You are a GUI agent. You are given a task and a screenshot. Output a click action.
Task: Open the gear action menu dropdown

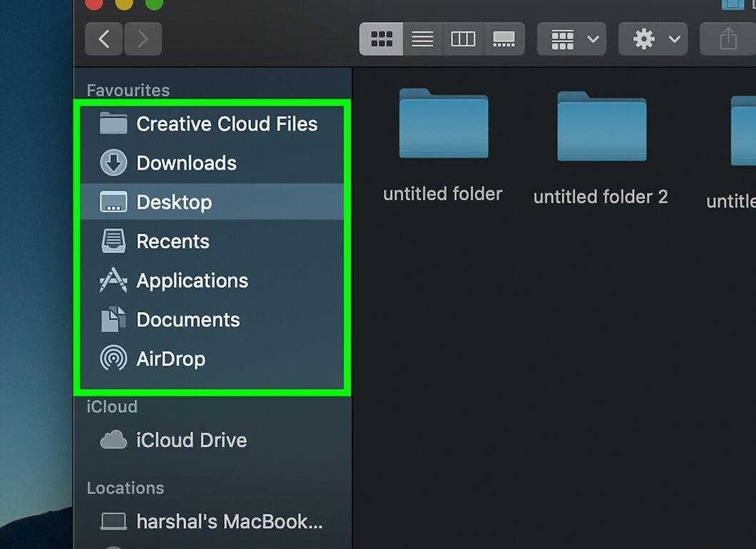[x=653, y=39]
